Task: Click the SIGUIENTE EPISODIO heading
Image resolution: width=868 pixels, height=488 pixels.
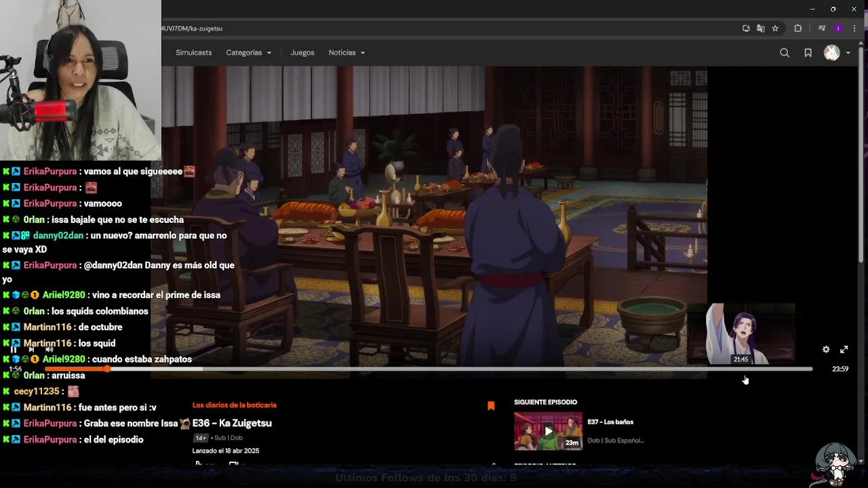Action: click(545, 403)
